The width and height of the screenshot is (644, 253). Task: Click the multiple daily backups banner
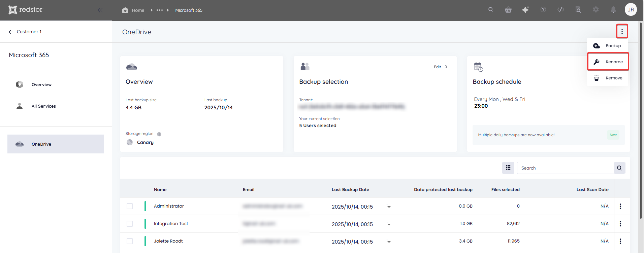click(548, 135)
